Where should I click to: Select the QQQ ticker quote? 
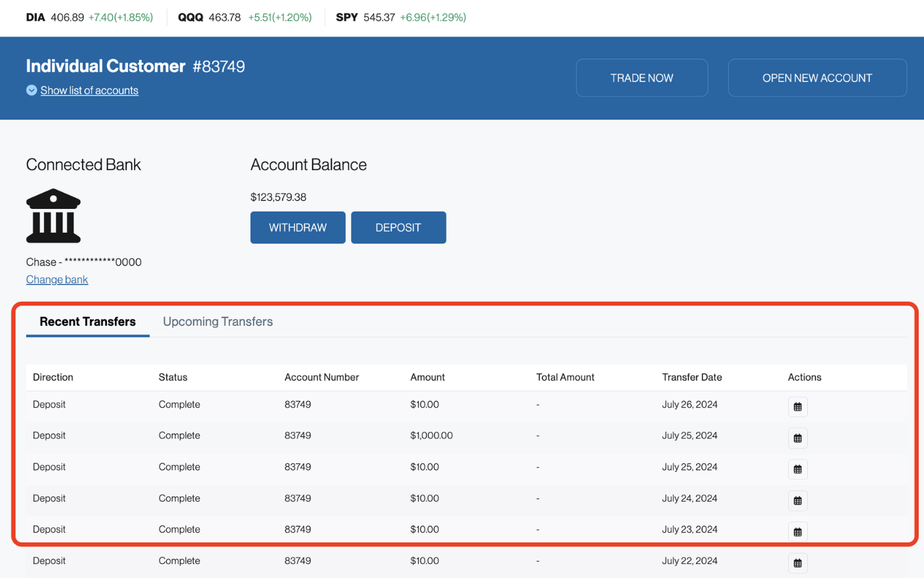tap(244, 17)
